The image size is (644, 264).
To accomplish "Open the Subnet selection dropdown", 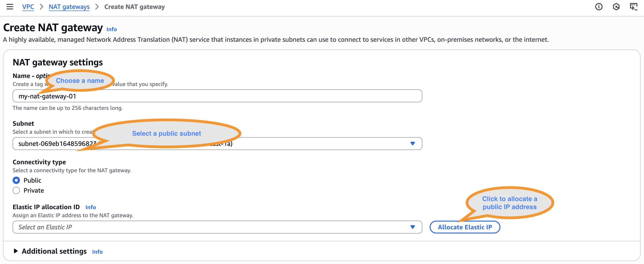I will pos(300,144).
